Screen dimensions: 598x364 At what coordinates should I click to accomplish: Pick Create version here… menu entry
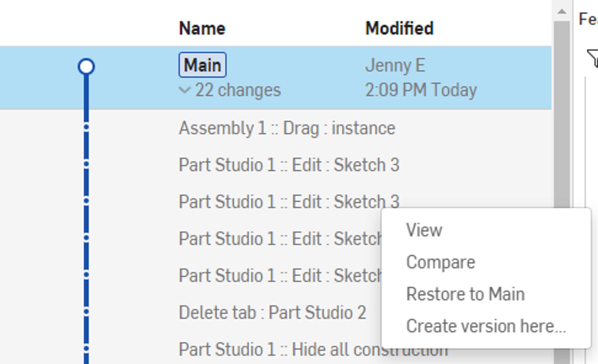(x=486, y=326)
